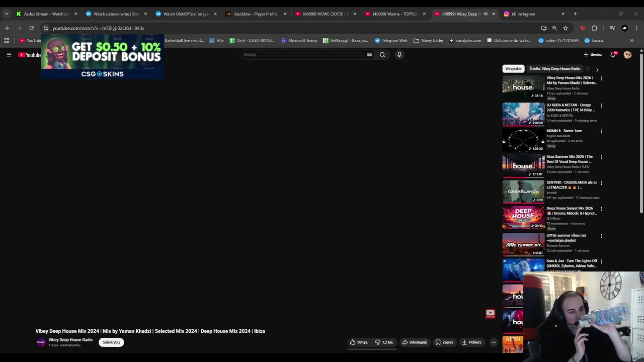Click Zapisz save button
The height and width of the screenshot is (362, 644).
[444, 342]
